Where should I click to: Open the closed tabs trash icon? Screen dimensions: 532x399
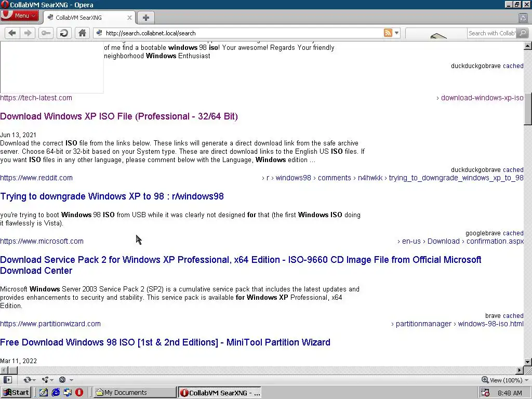point(523,18)
